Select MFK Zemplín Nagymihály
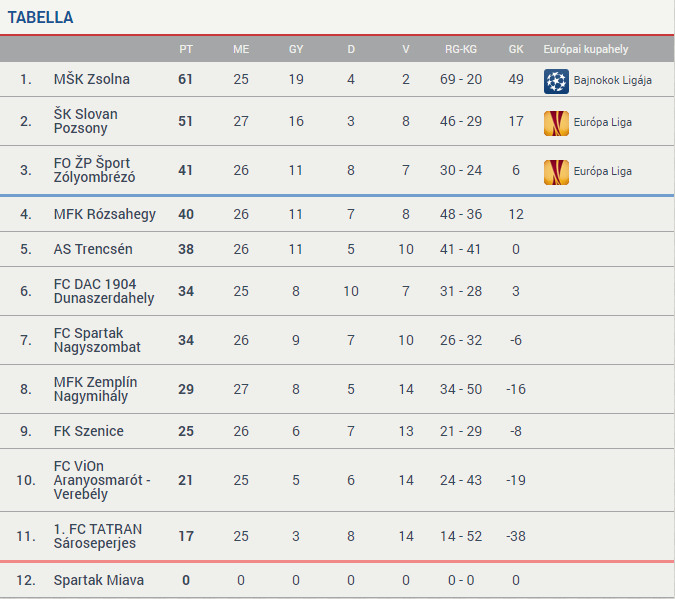This screenshot has height=599, width=675. click(96, 389)
